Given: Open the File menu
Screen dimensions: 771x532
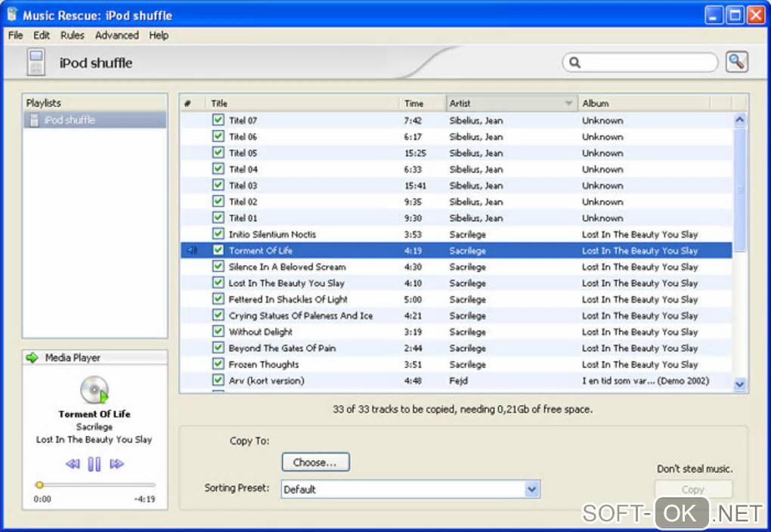Looking at the screenshot, I should [16, 36].
